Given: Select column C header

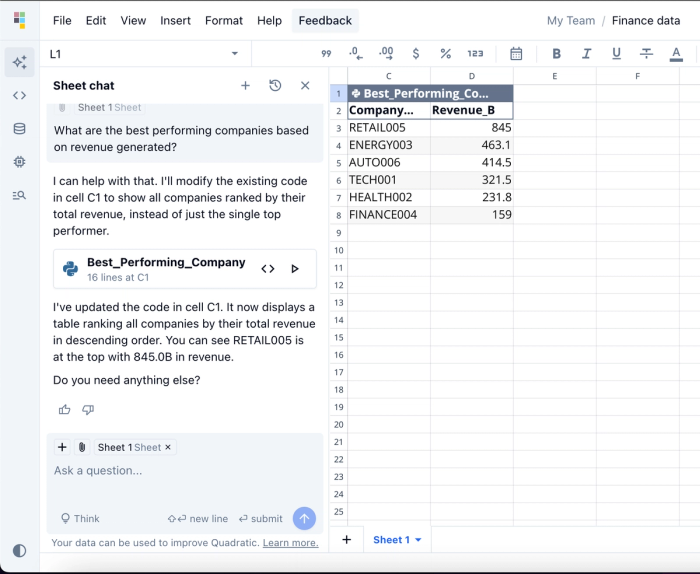Looking at the screenshot, I should [x=389, y=76].
